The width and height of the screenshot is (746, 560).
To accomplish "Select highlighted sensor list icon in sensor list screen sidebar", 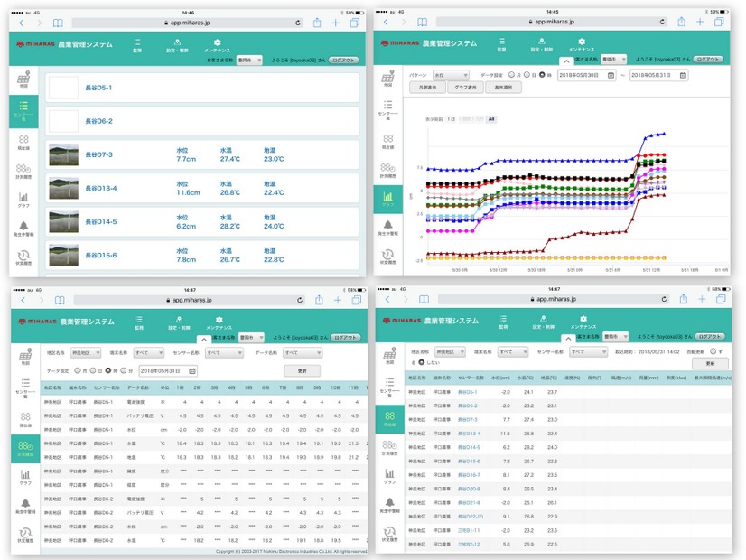I will (23, 111).
